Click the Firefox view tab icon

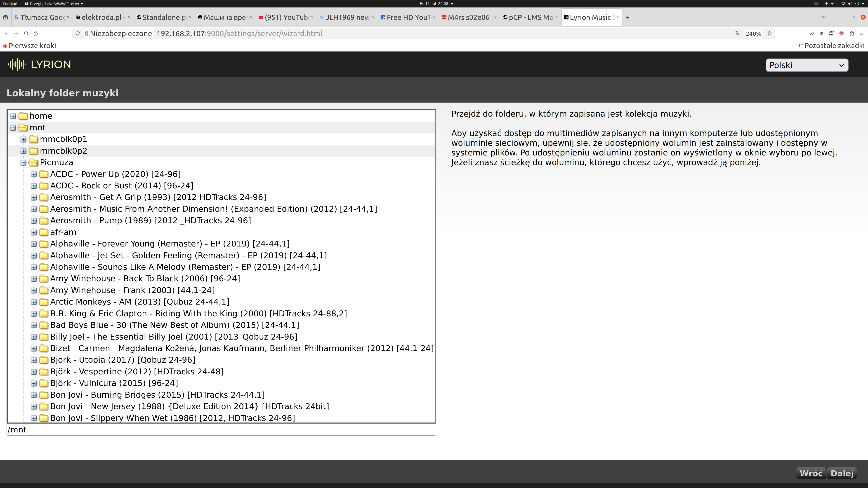5,18
